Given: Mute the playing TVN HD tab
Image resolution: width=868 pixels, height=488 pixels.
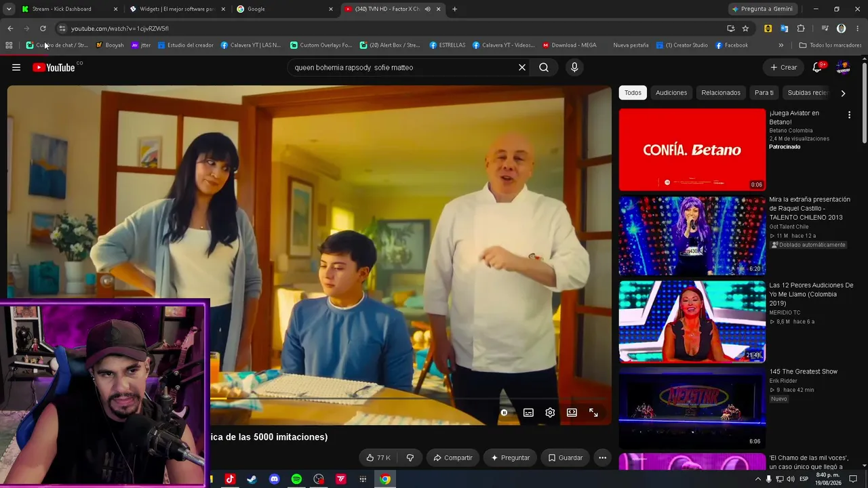Looking at the screenshot, I should pyautogui.click(x=427, y=9).
